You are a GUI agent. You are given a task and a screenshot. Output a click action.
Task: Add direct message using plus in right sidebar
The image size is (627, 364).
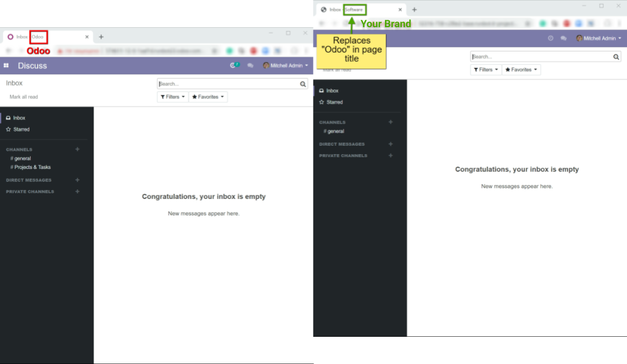pos(391,144)
